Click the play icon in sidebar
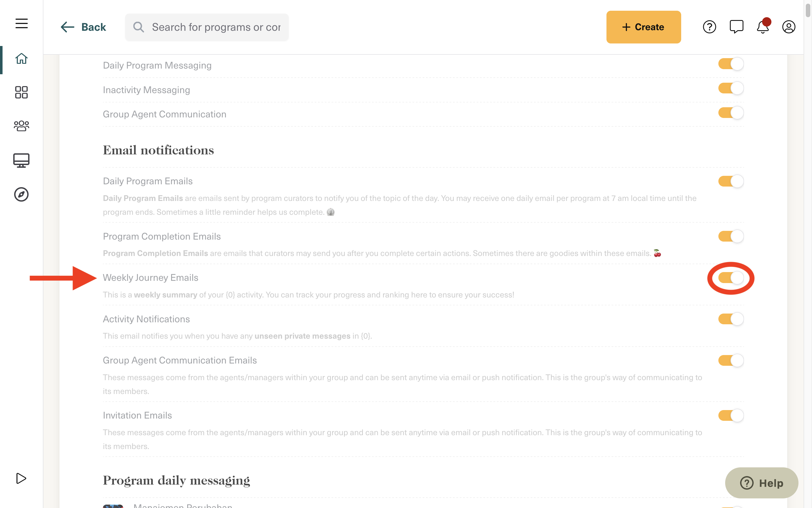 point(21,478)
